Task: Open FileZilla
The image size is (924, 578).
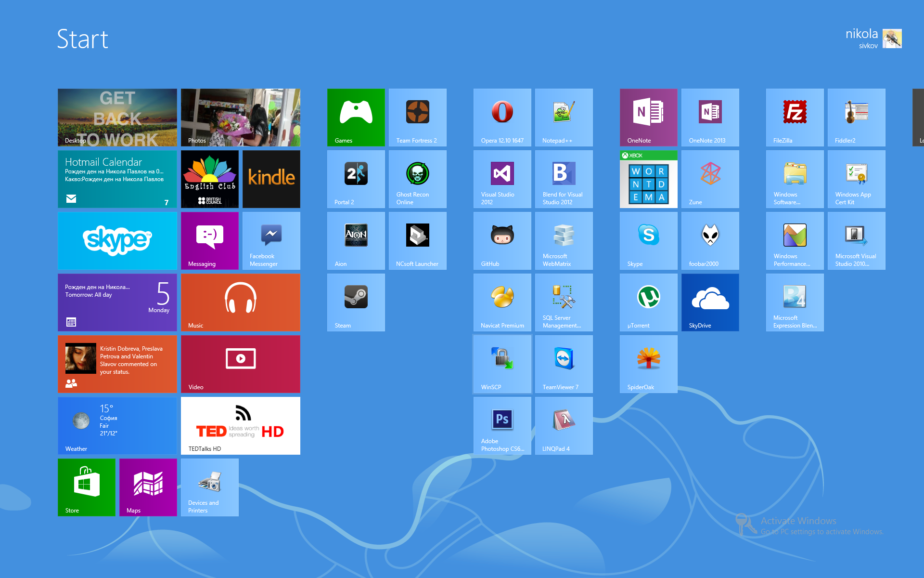Action: tap(795, 118)
